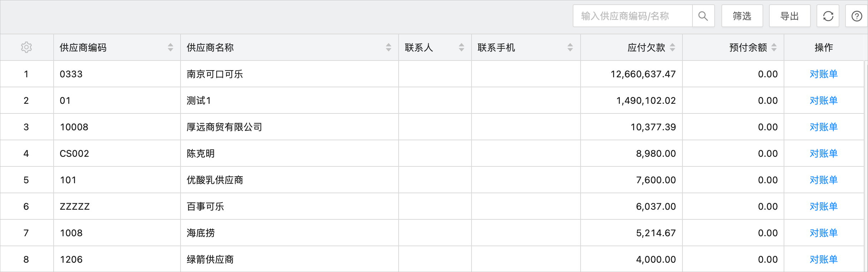Sort by 供应商名称 column arrows
The width and height of the screenshot is (868, 272).
389,47
